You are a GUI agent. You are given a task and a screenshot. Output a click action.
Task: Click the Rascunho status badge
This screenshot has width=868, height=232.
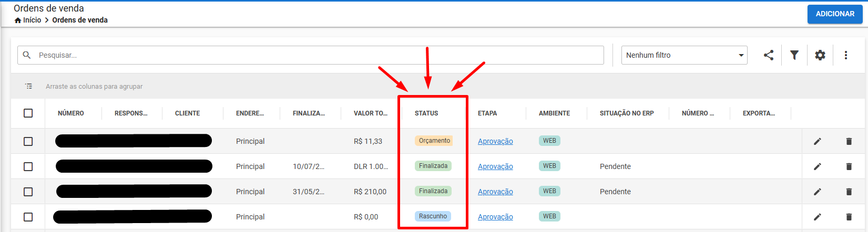click(433, 216)
